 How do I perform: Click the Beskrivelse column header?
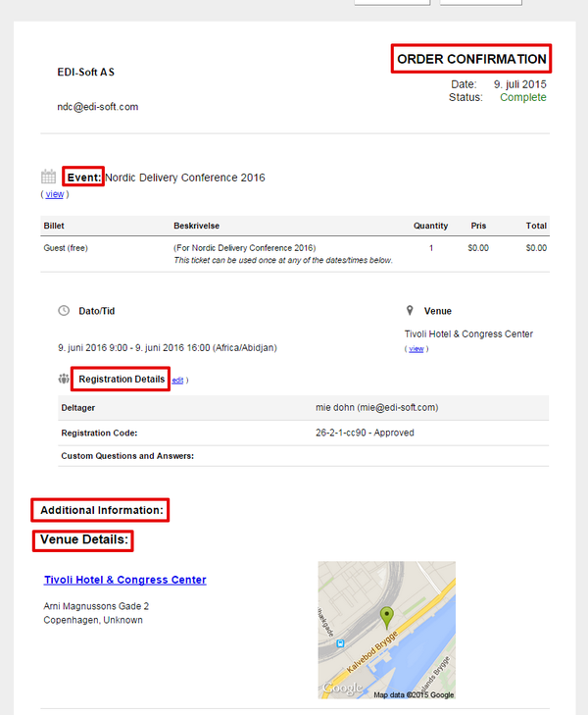pos(196,226)
